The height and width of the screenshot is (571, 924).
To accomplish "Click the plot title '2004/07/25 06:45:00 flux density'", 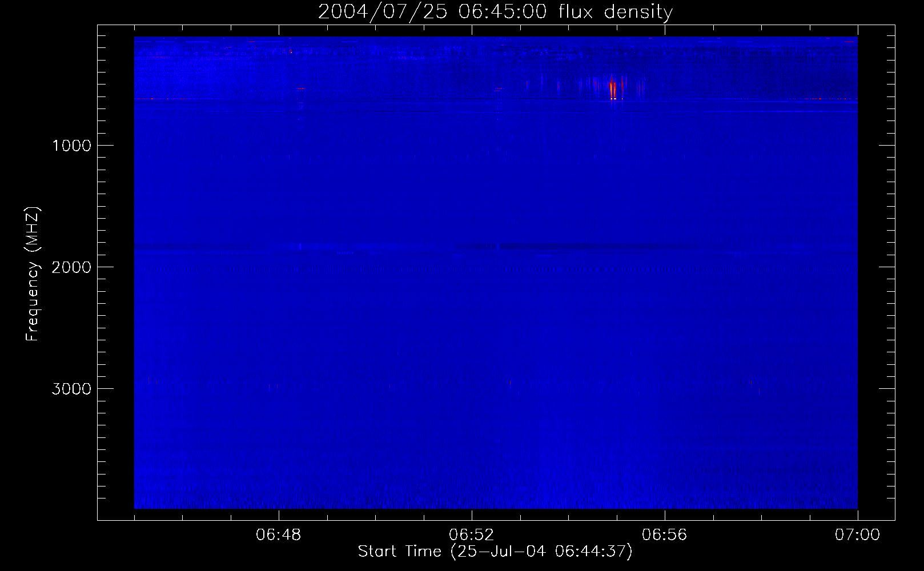I will coord(495,11).
